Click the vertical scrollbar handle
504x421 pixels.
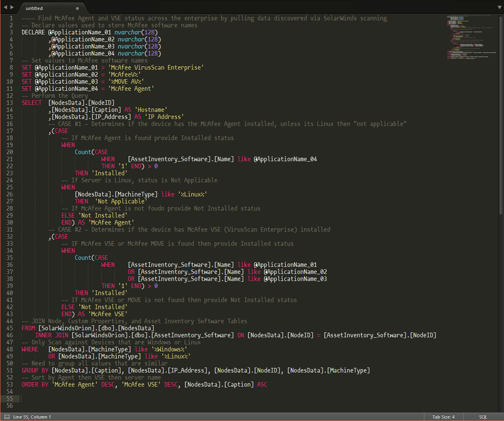click(501, 115)
